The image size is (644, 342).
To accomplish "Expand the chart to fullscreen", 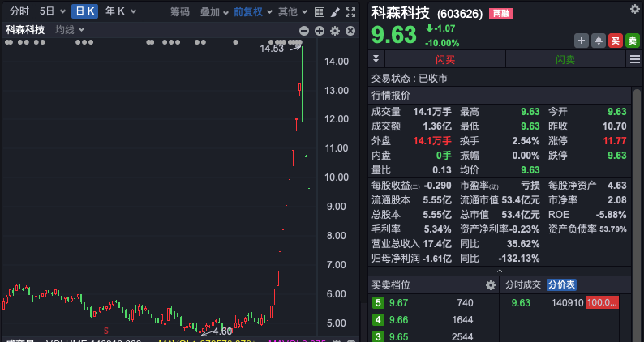I will [350, 11].
